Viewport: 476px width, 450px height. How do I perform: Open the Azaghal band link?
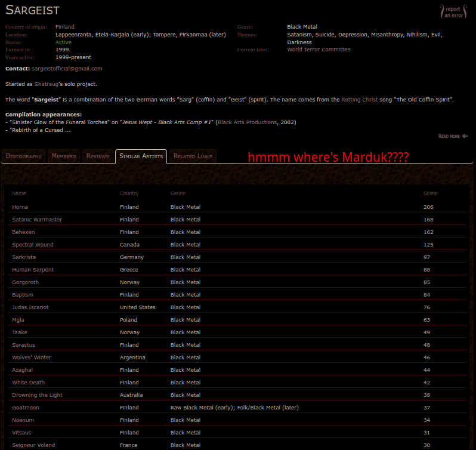pyautogui.click(x=22, y=370)
